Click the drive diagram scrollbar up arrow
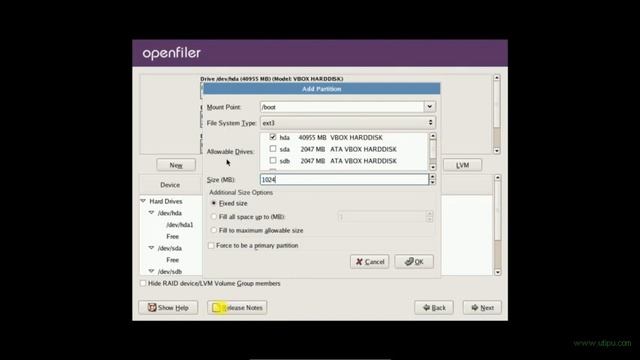Image resolution: width=640 pixels, height=360 pixels. pyautogui.click(x=497, y=78)
